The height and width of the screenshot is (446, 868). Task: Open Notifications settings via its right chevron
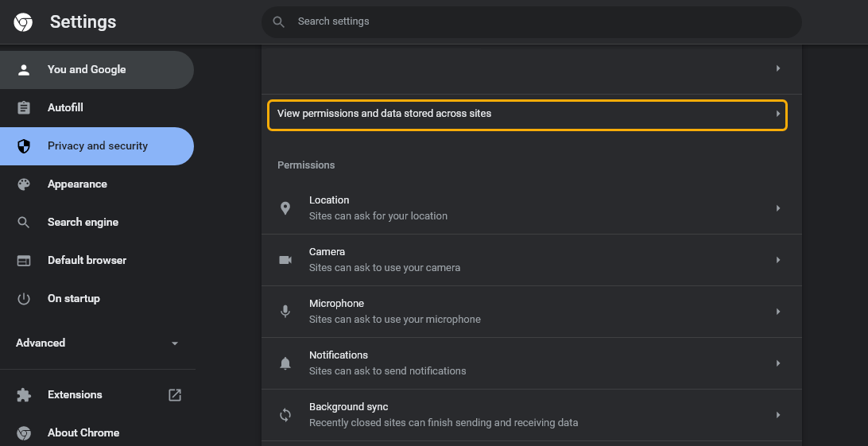click(x=778, y=363)
